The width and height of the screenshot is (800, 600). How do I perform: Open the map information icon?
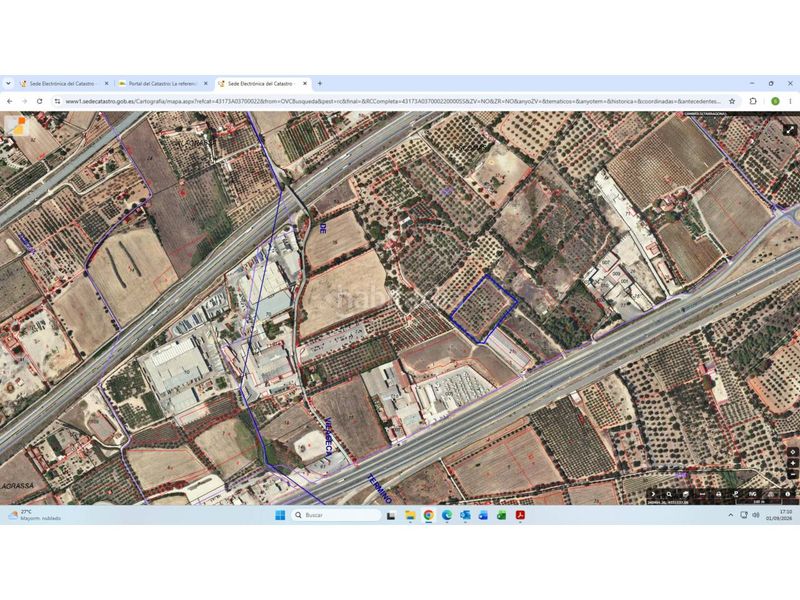click(x=787, y=494)
